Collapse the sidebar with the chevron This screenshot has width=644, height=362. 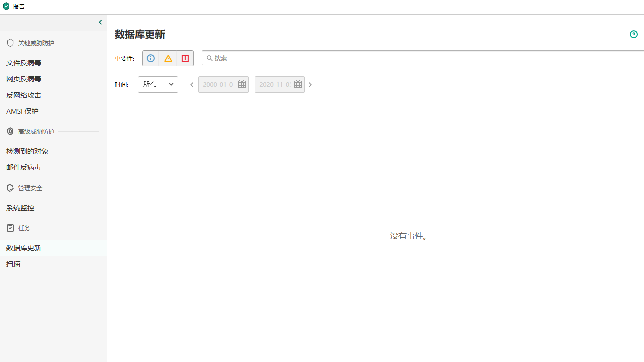[x=100, y=22]
